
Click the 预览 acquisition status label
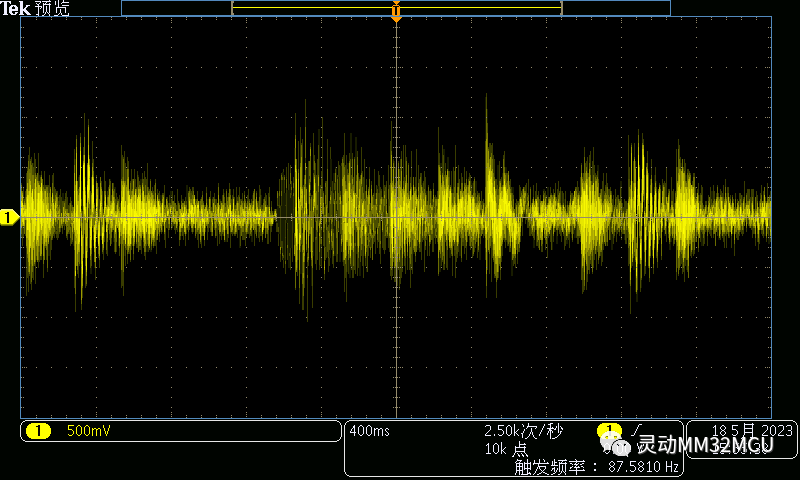(x=52, y=8)
